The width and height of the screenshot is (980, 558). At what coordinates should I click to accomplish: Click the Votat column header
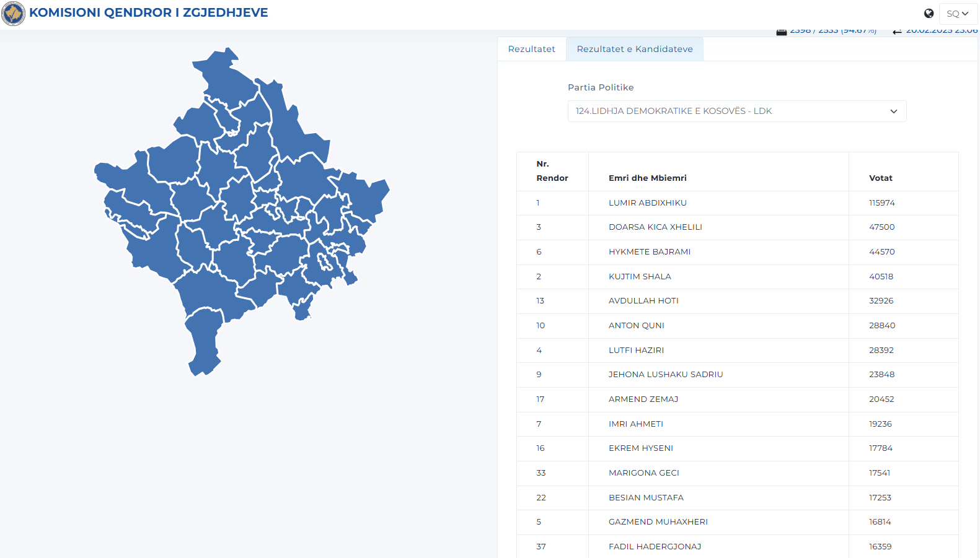[880, 178]
